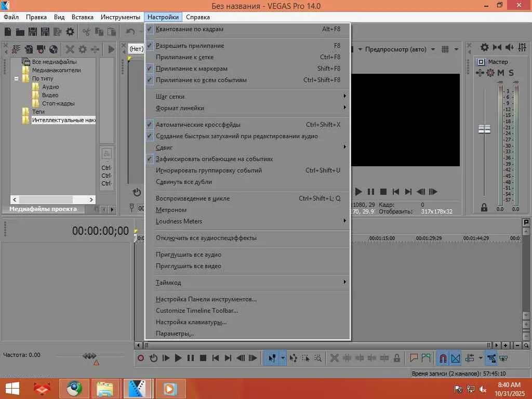Viewport: 532px width, 399px height.
Task: Click the Master downmix output icon
Action: click(x=497, y=47)
